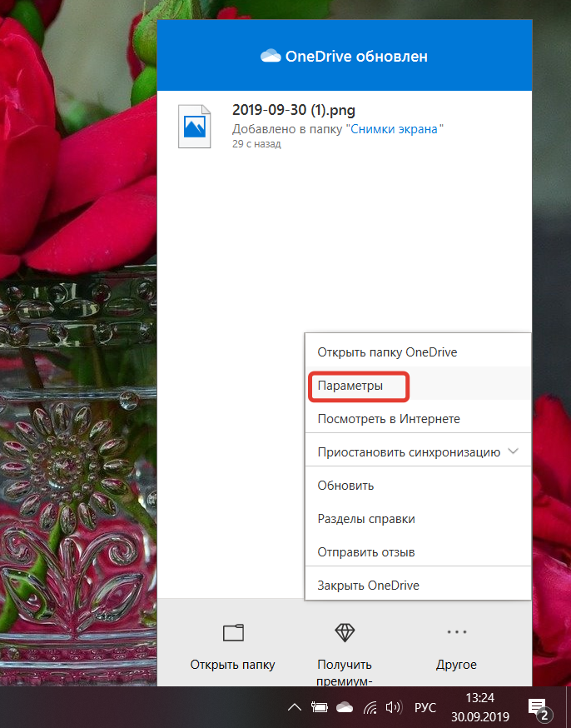Show hidden tray icons arrow
The image size is (571, 728).
294,707
